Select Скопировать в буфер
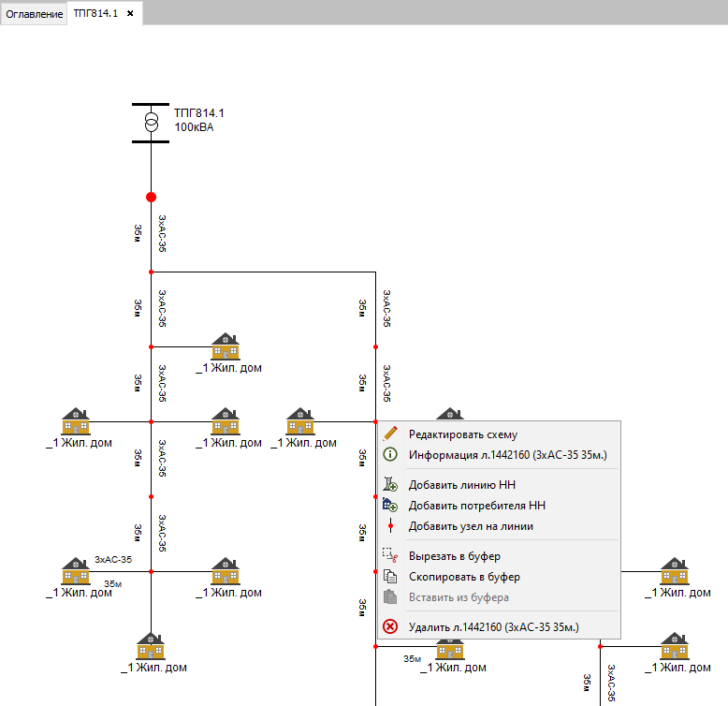Viewport: 728px width, 706px height. coord(499,577)
